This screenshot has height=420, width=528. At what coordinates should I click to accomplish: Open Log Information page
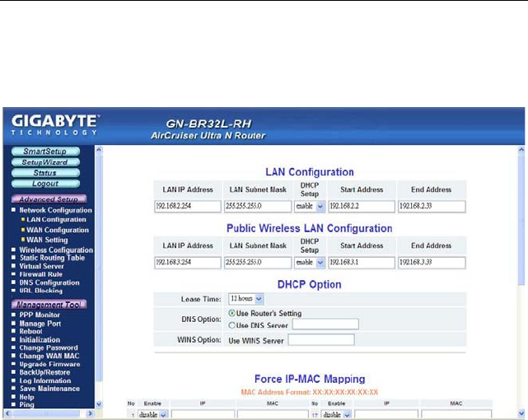(x=45, y=380)
